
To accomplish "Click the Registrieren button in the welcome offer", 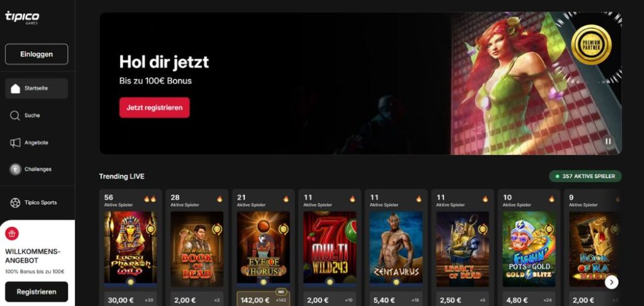I will coord(36,292).
